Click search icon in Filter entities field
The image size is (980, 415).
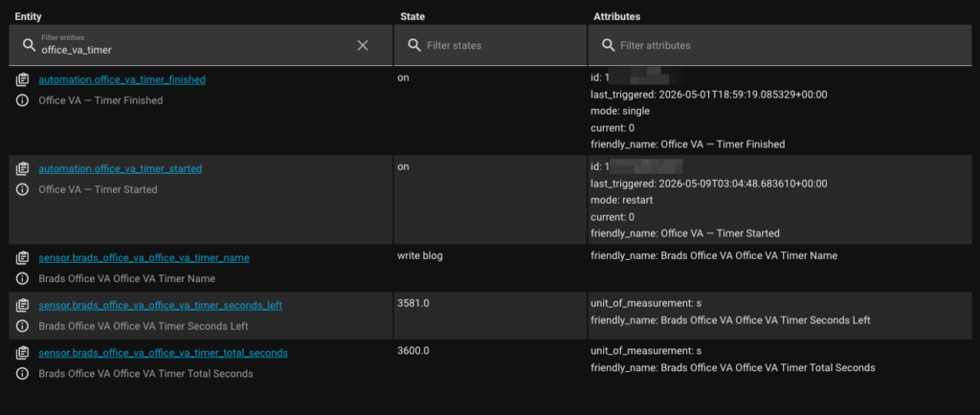coord(29,45)
